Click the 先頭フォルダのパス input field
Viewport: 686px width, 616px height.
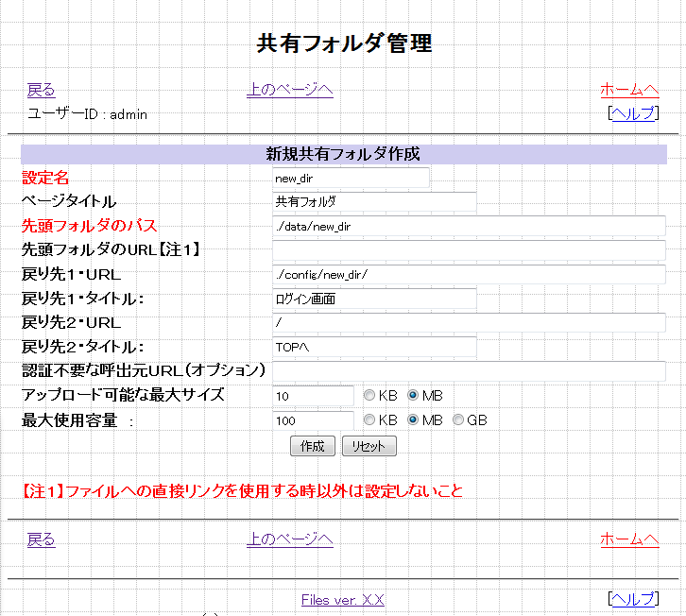coord(469,226)
